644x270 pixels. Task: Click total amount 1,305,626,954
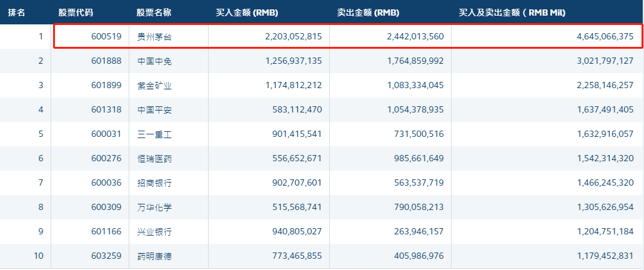pyautogui.click(x=605, y=207)
